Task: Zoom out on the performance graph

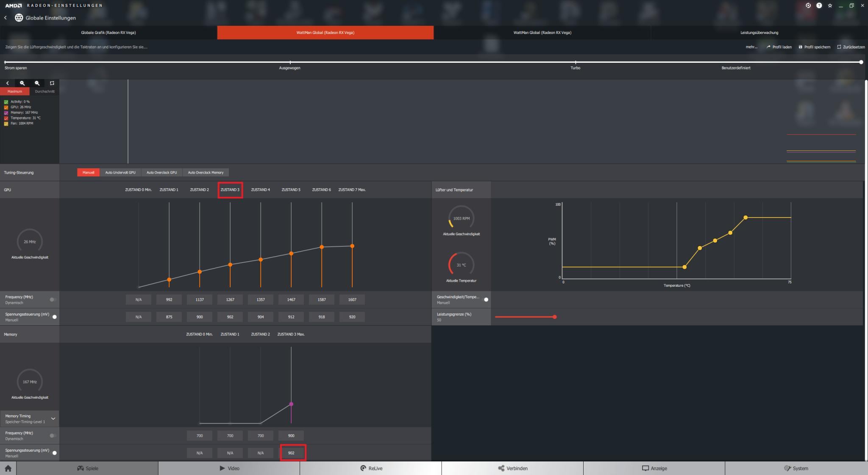Action: point(37,83)
